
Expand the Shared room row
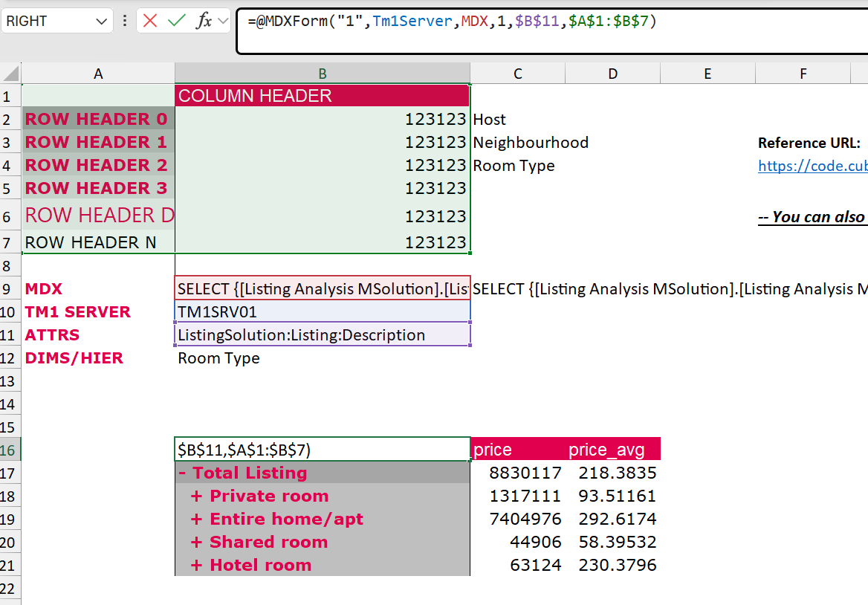[196, 543]
